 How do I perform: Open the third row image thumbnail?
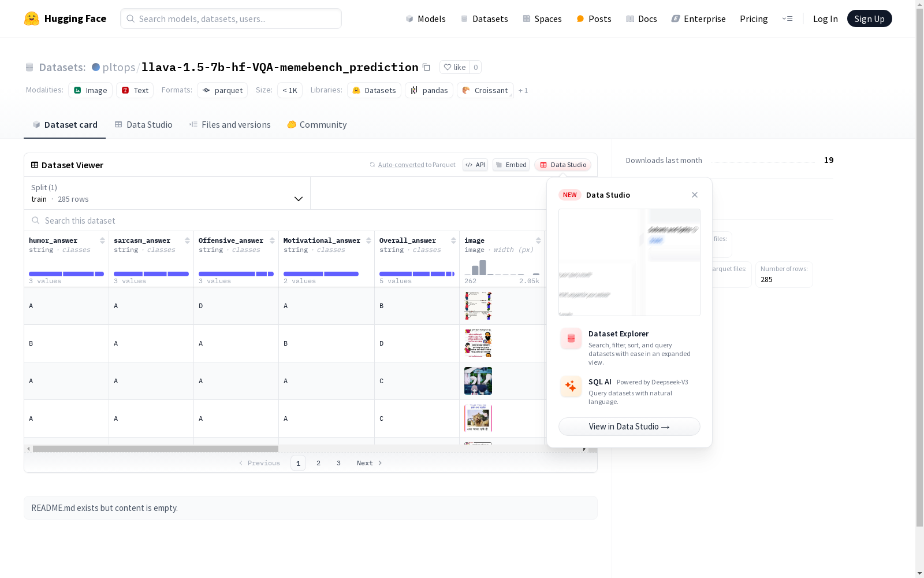pyautogui.click(x=478, y=381)
